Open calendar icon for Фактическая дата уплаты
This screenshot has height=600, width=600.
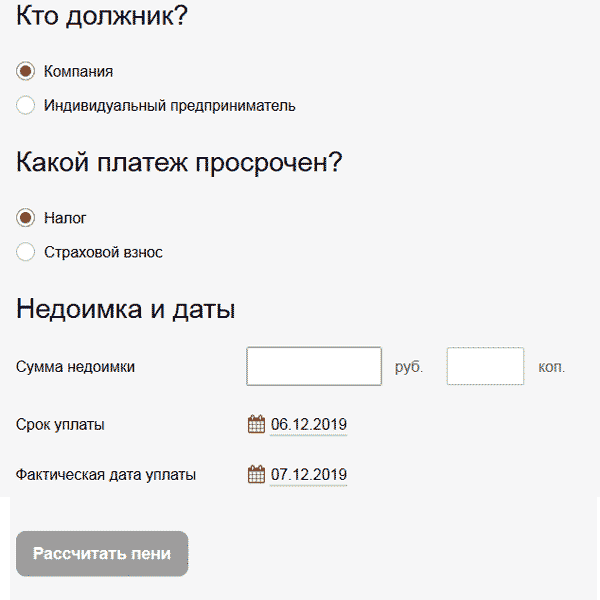pyautogui.click(x=256, y=474)
